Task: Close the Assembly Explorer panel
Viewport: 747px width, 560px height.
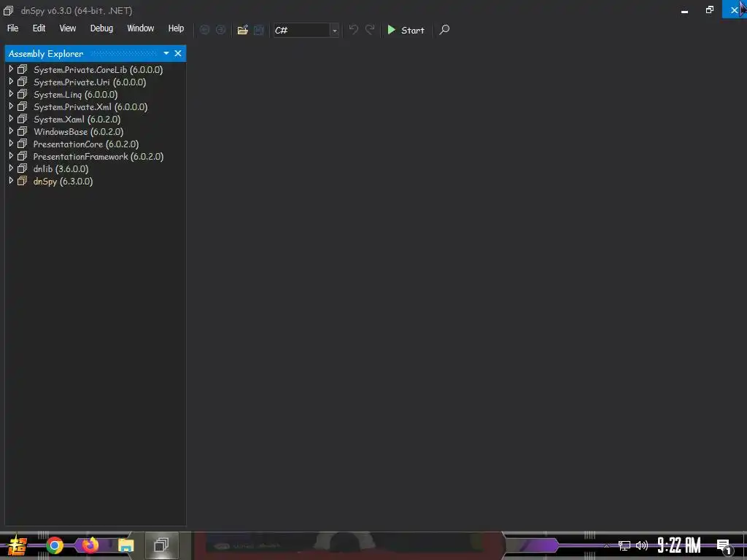Action: (178, 53)
